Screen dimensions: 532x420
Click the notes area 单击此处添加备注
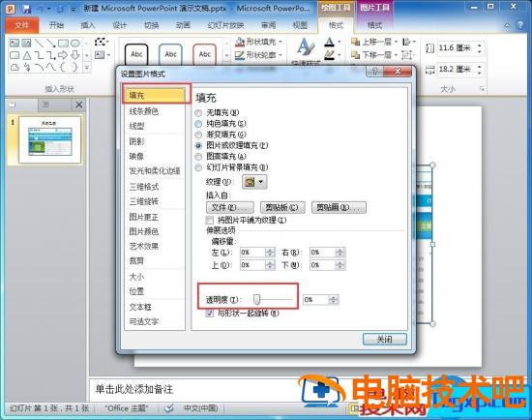click(134, 389)
